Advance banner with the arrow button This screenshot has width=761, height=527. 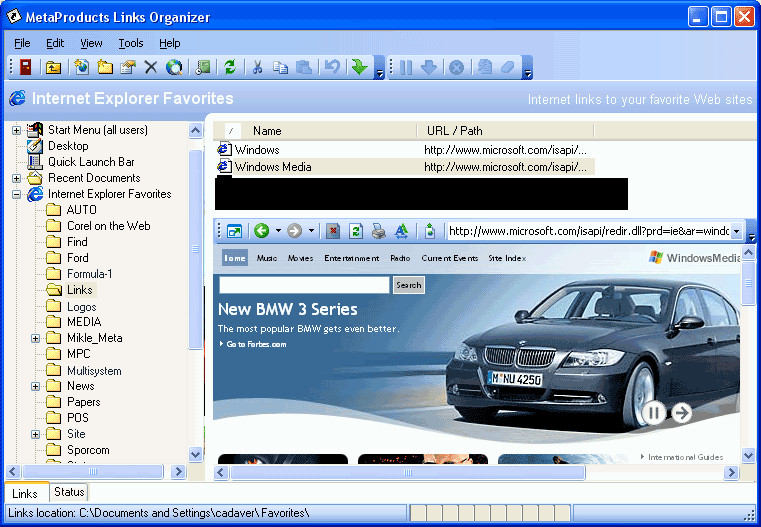point(681,413)
